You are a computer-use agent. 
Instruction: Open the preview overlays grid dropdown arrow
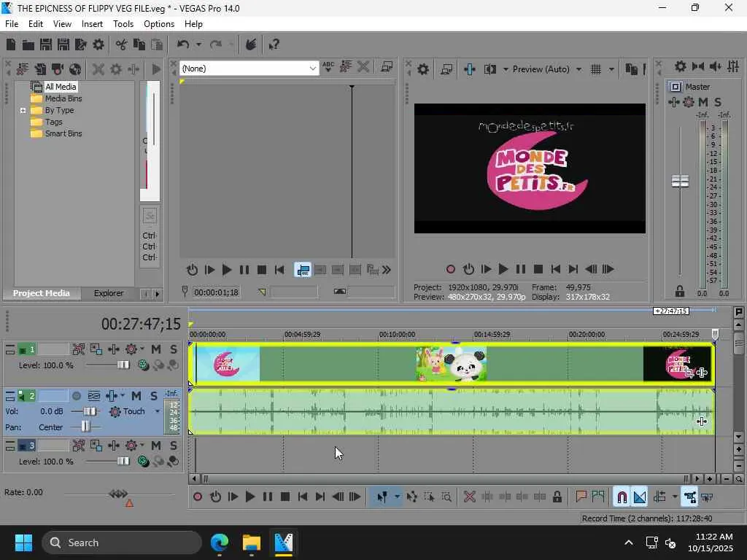click(611, 69)
